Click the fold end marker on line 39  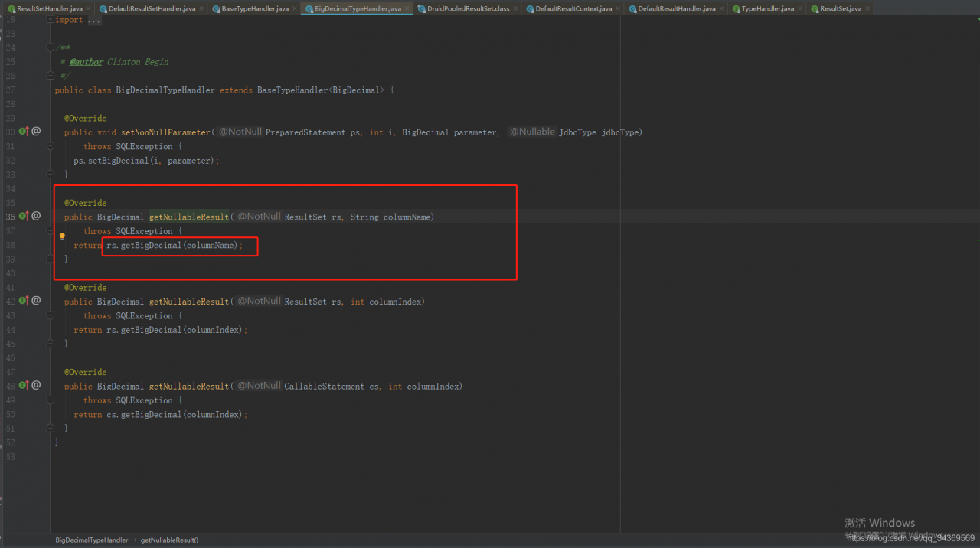tap(51, 259)
